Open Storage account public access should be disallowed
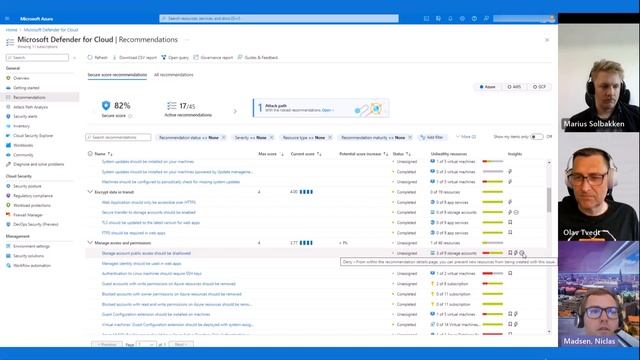This screenshot has height=360, width=640. point(146,253)
